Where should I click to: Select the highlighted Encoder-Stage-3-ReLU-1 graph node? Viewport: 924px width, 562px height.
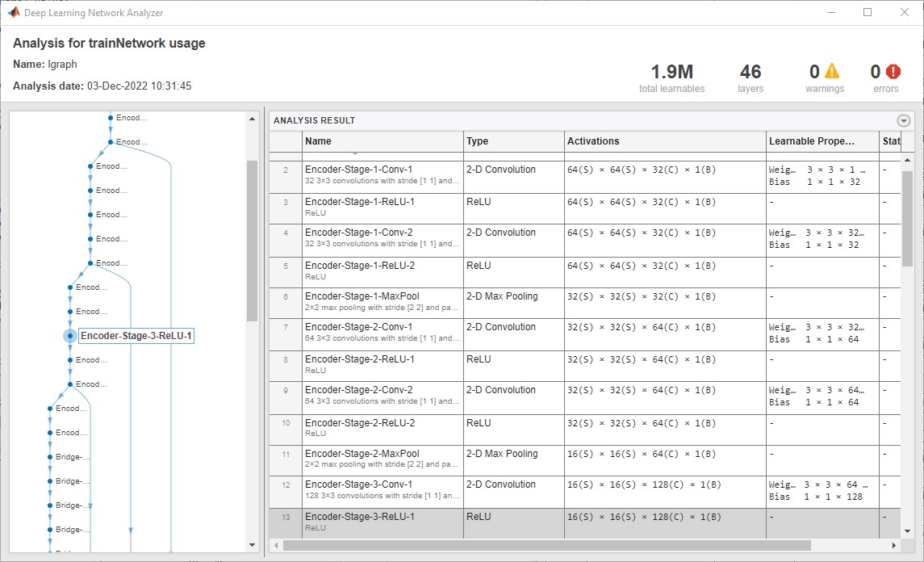point(70,336)
